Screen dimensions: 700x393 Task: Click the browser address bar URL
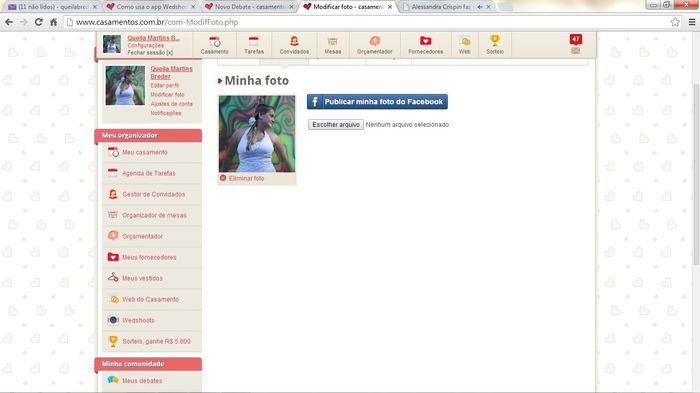[157, 22]
